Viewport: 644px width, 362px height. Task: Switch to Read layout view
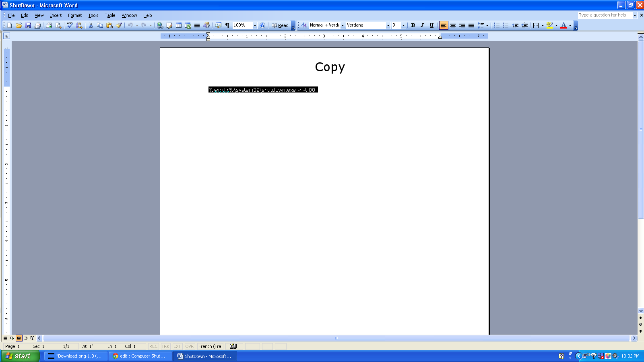point(280,25)
